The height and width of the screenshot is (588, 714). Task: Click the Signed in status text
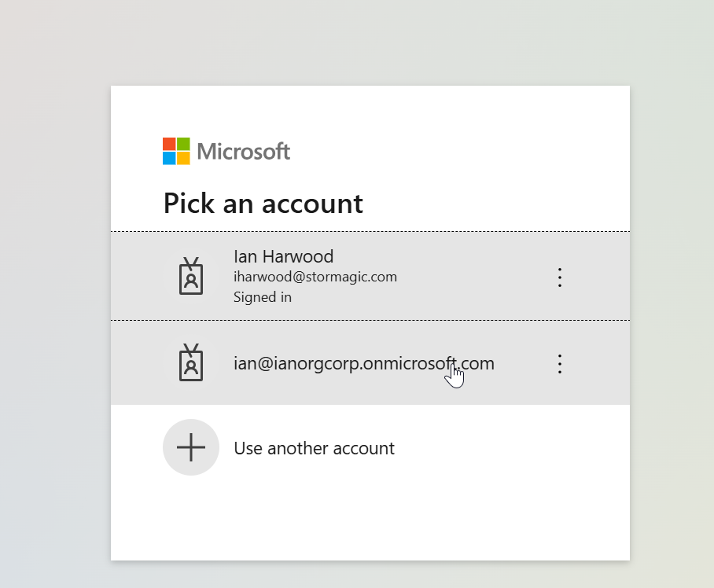pyautogui.click(x=263, y=297)
